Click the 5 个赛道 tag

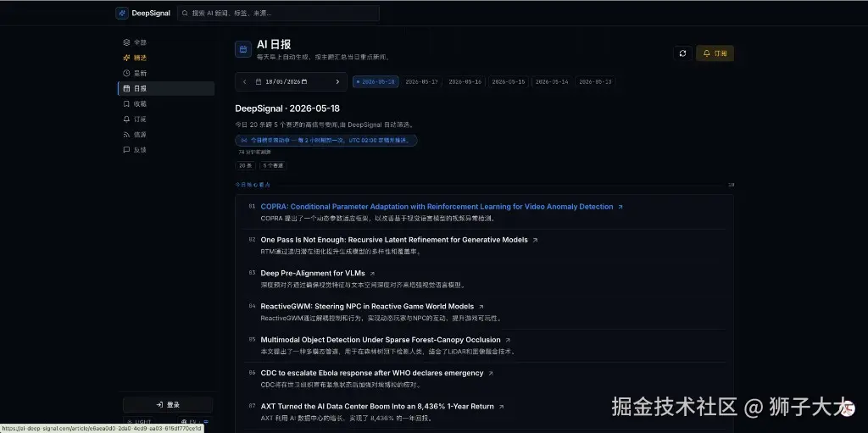coord(274,165)
